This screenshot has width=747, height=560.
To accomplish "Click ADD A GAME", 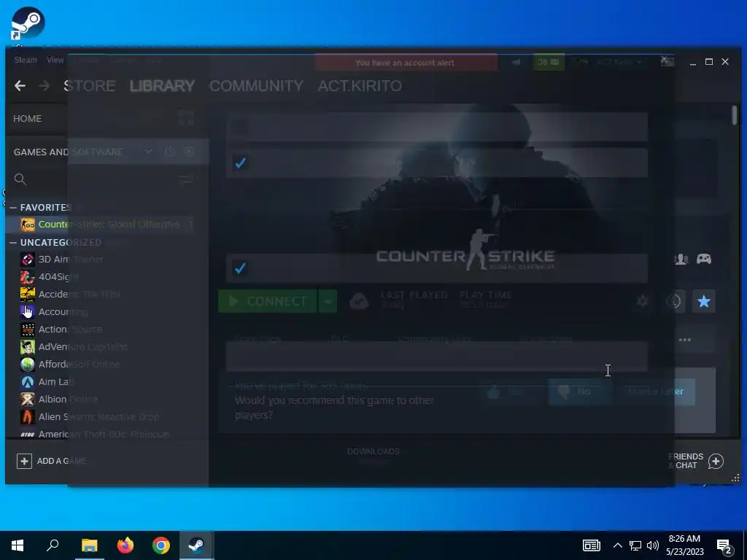I will (x=52, y=461).
